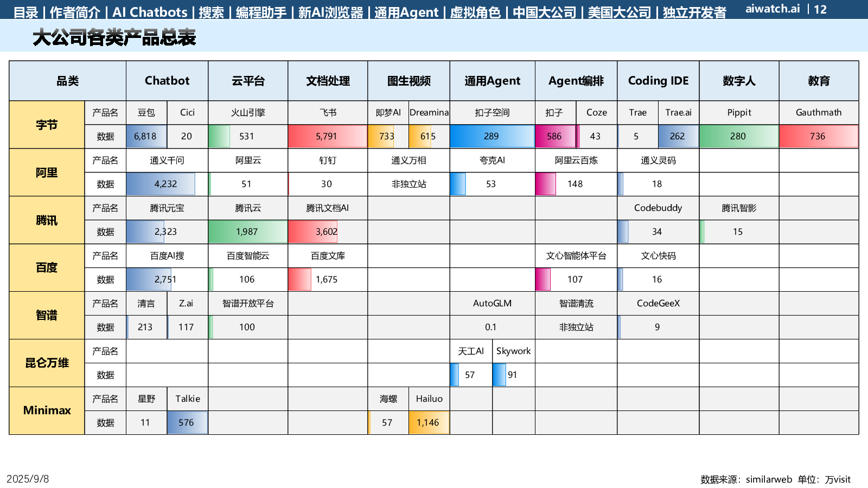Select the 腾讯 company row label
Screen dimensions: 868x488
[x=47, y=220]
